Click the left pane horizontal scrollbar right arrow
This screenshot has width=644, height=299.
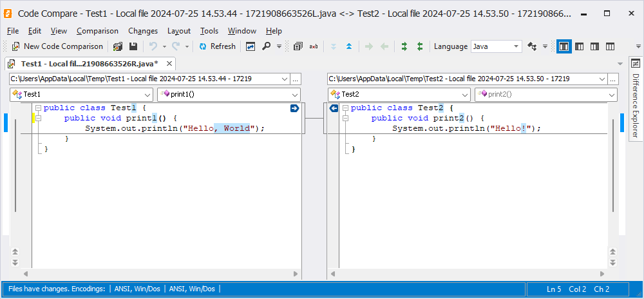[x=296, y=273]
